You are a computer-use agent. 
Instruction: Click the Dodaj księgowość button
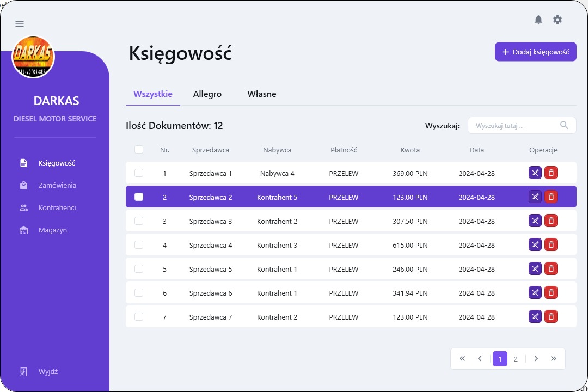(x=535, y=51)
